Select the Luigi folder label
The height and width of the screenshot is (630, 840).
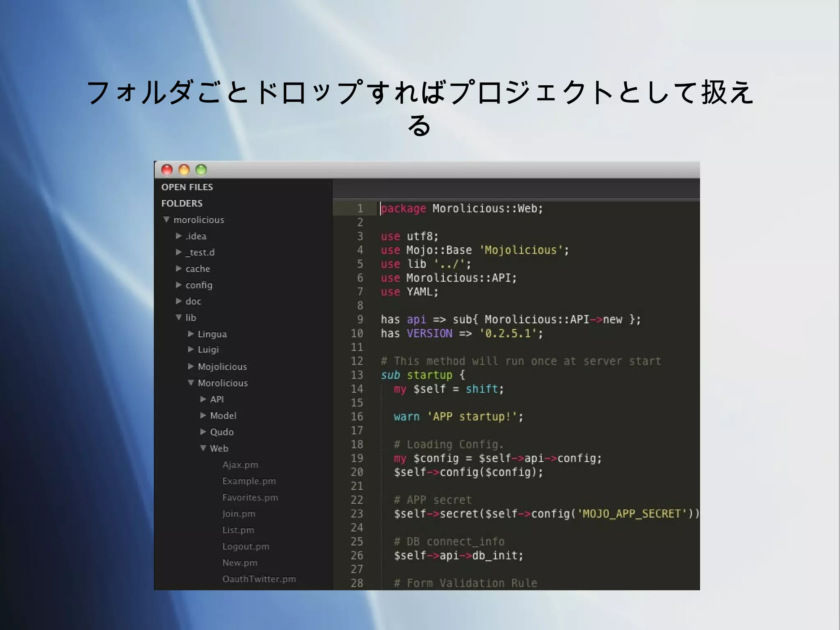pos(208,350)
